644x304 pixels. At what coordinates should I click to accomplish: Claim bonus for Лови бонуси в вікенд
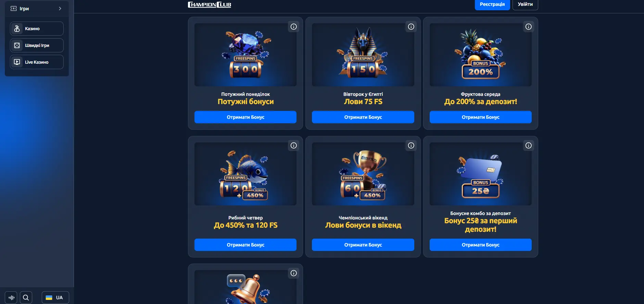[363, 245]
